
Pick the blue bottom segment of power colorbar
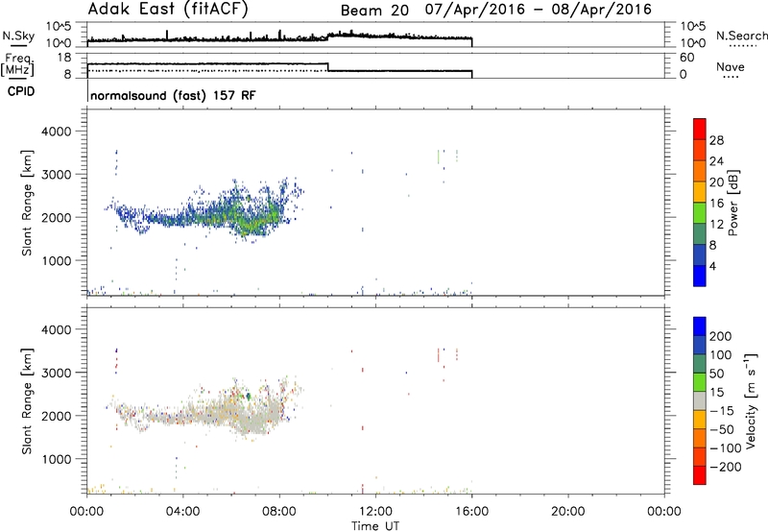700,276
